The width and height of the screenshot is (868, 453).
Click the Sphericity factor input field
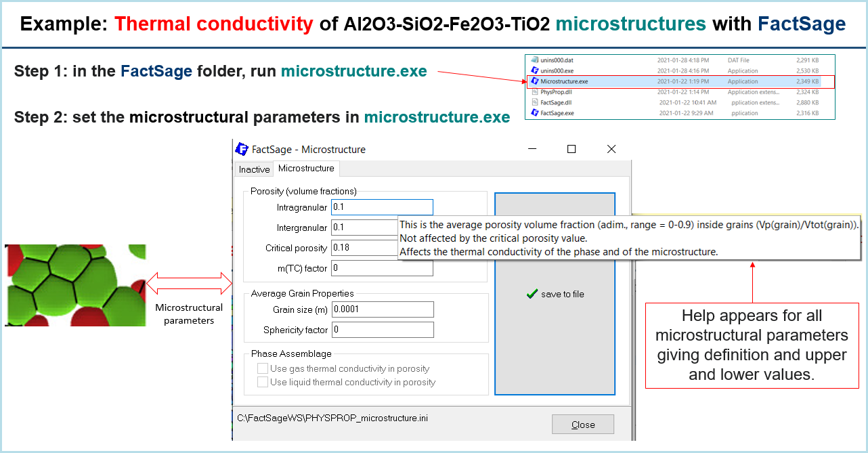[x=382, y=330]
